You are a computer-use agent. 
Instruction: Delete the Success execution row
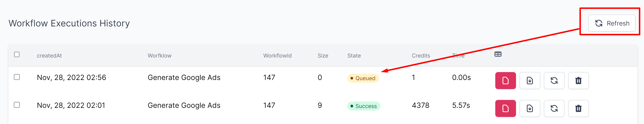pyautogui.click(x=578, y=109)
